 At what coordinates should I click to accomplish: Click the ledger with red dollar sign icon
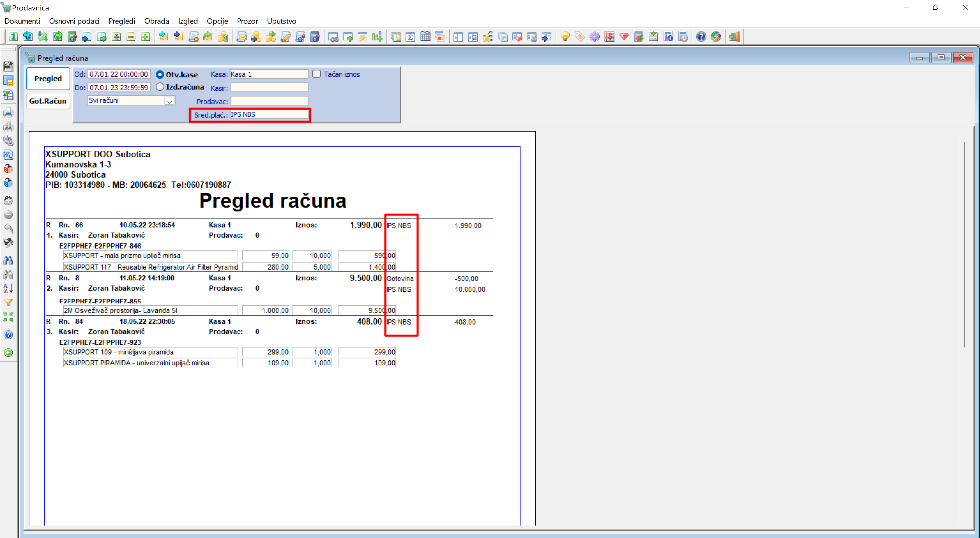coord(609,37)
